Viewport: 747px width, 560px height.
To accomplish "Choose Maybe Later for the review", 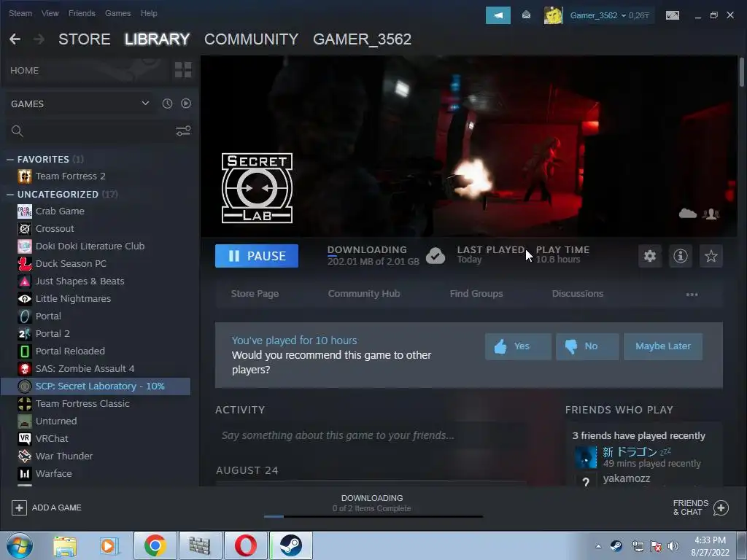I will [663, 346].
